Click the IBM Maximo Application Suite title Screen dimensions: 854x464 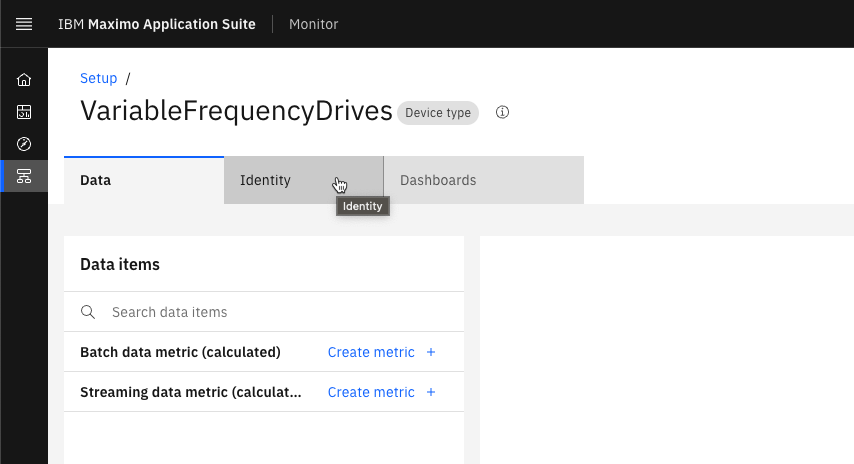(157, 24)
